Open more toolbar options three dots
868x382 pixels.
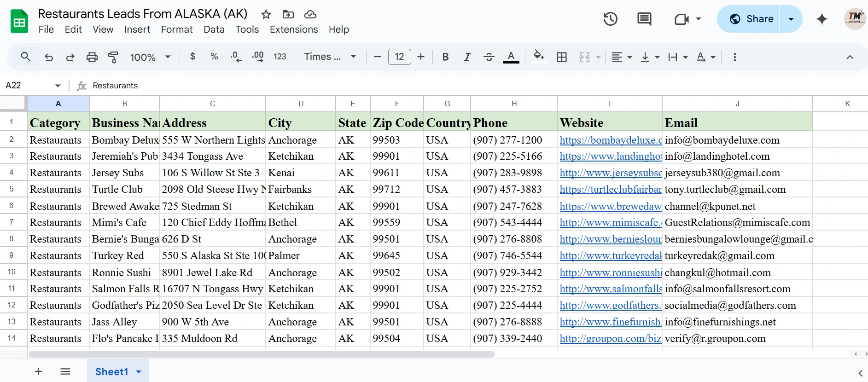[x=735, y=57]
